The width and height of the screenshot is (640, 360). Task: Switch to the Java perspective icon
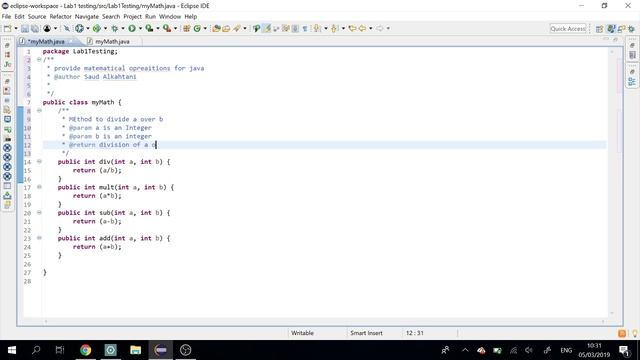(611, 29)
